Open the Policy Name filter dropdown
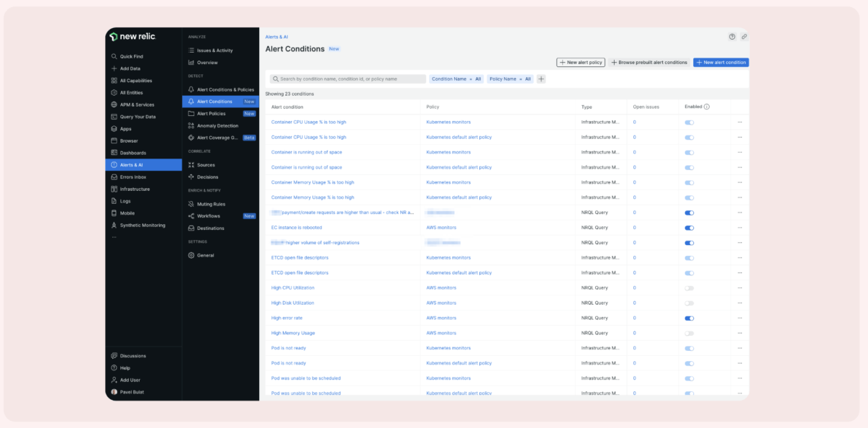868x428 pixels. (x=510, y=78)
